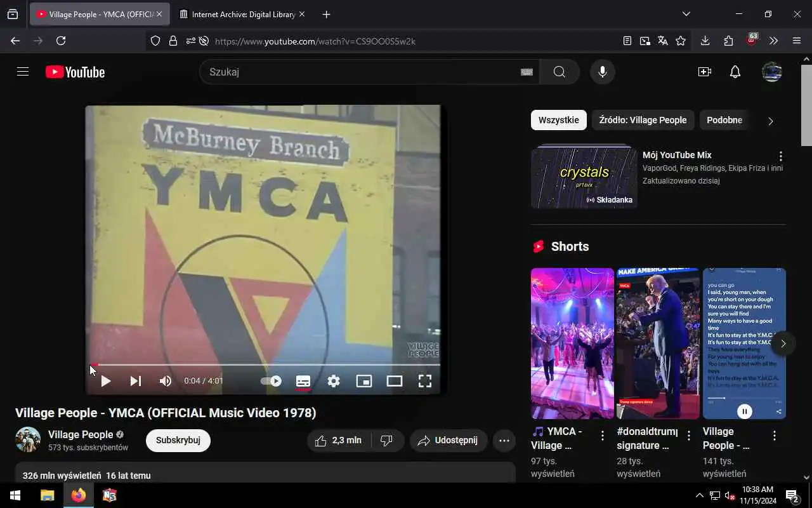Open the create video button

(705, 72)
